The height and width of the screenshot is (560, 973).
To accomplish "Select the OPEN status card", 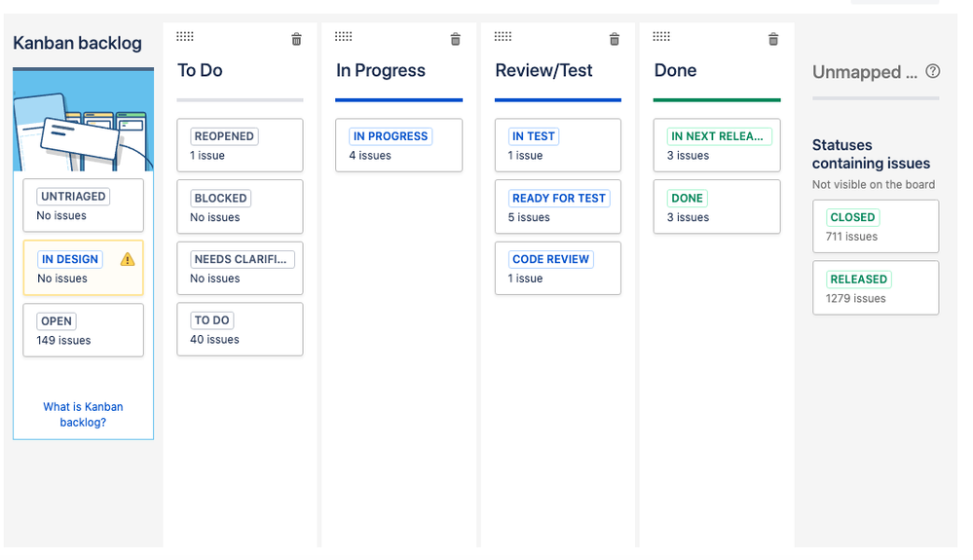I will 83,330.
